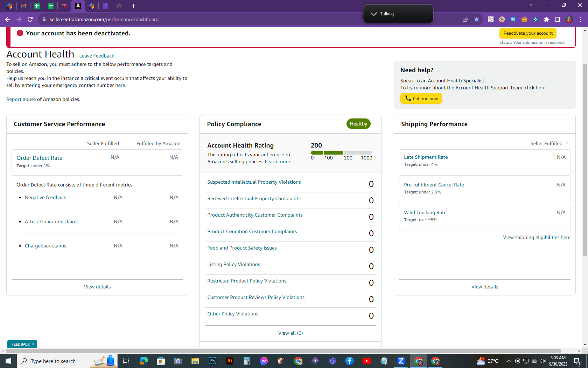Viewport: 588px width, 368px height.
Task: Click Reactivate your account button
Action: [x=528, y=33]
